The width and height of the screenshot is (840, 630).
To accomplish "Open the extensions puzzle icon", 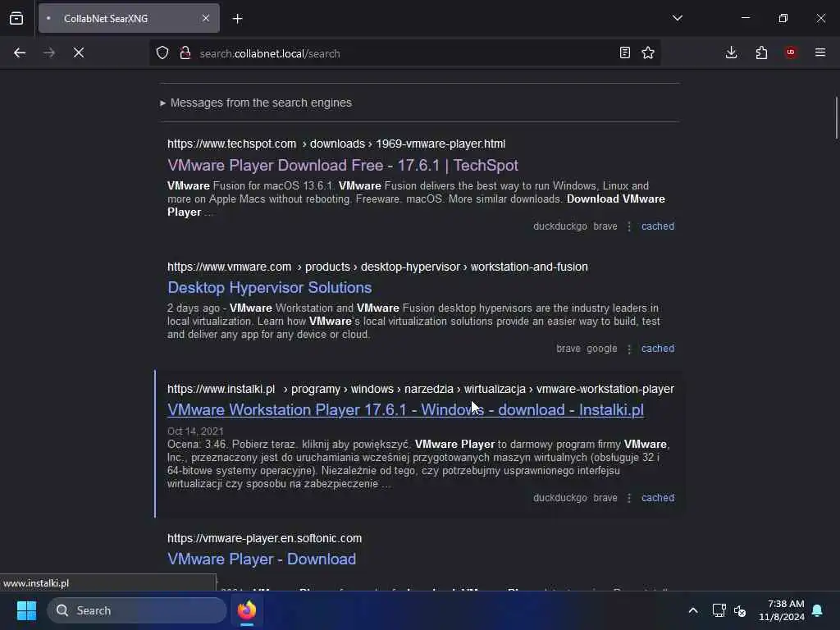I will coord(761,52).
